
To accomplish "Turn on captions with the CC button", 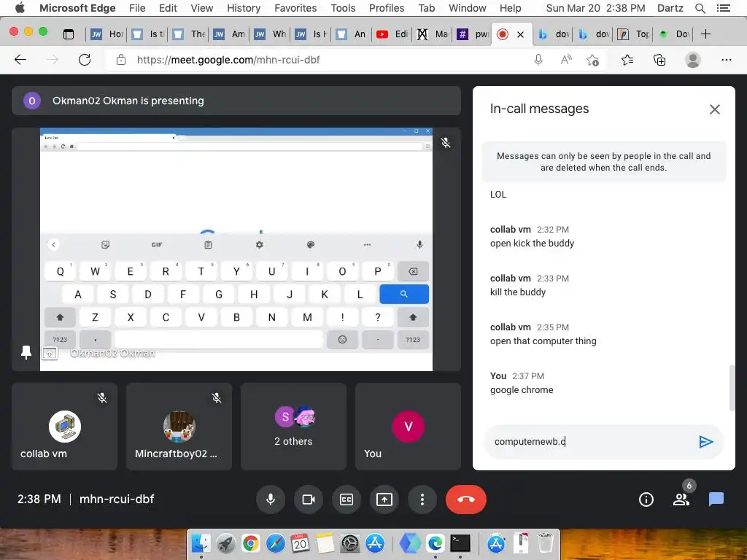I will coord(347,499).
